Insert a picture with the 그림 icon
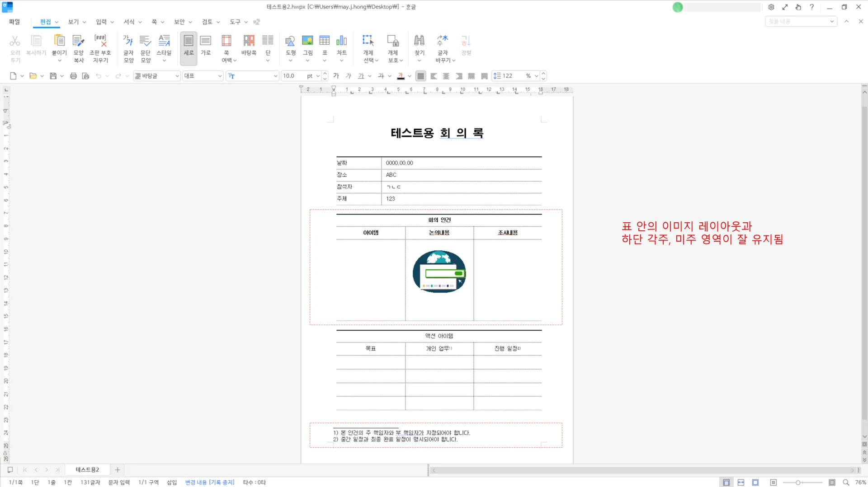This screenshot has height=487, width=868. tap(307, 41)
